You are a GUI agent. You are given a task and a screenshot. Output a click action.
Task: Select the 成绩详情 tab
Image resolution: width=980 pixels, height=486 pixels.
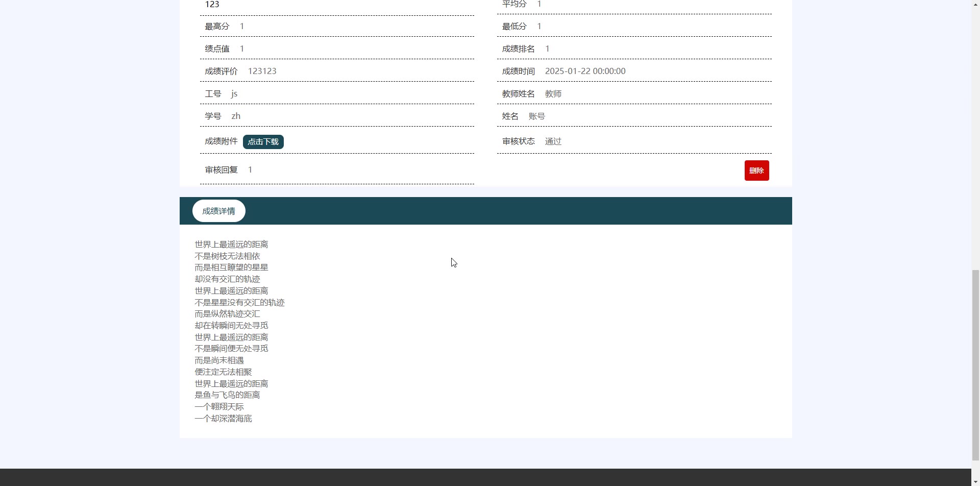click(219, 211)
